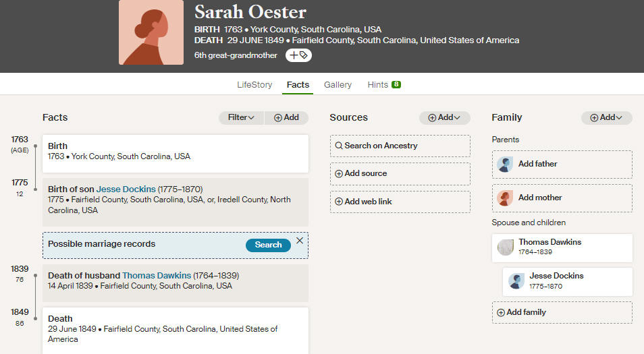644x354 pixels.
Task: Click Search for possible marriage records
Action: pyautogui.click(x=268, y=245)
